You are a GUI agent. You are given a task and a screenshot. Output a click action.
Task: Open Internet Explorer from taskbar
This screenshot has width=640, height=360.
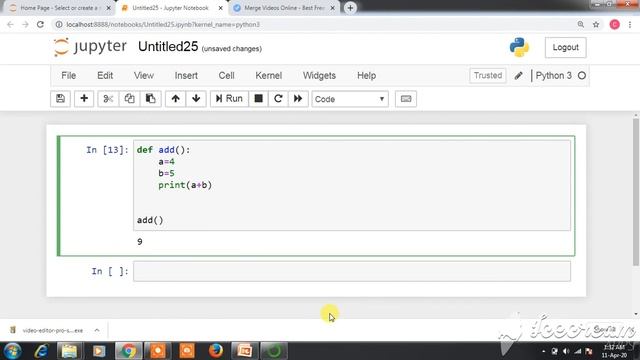pyautogui.click(x=42, y=351)
